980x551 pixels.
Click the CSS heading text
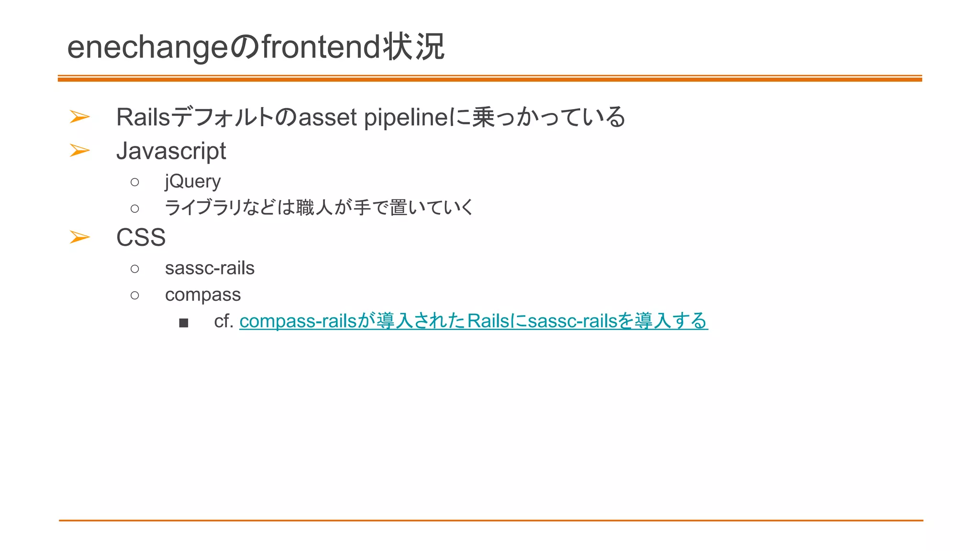pyautogui.click(x=141, y=238)
